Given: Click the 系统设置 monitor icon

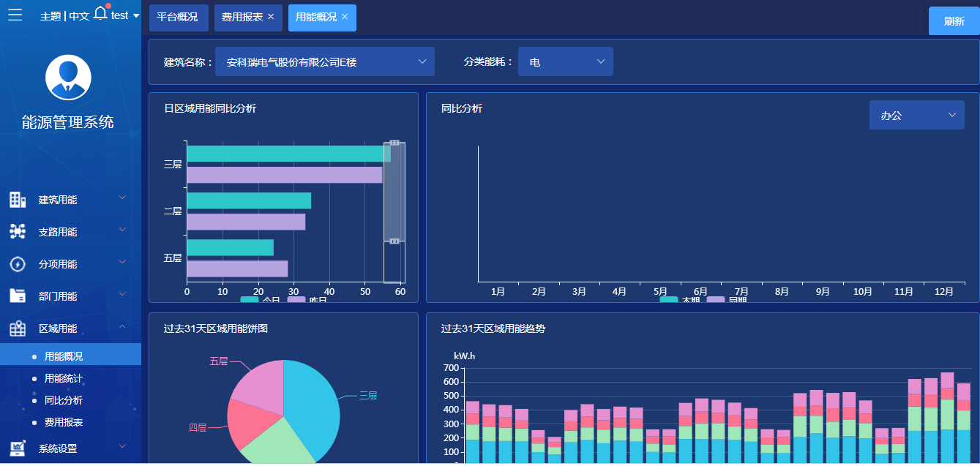Looking at the screenshot, I should pyautogui.click(x=18, y=448).
